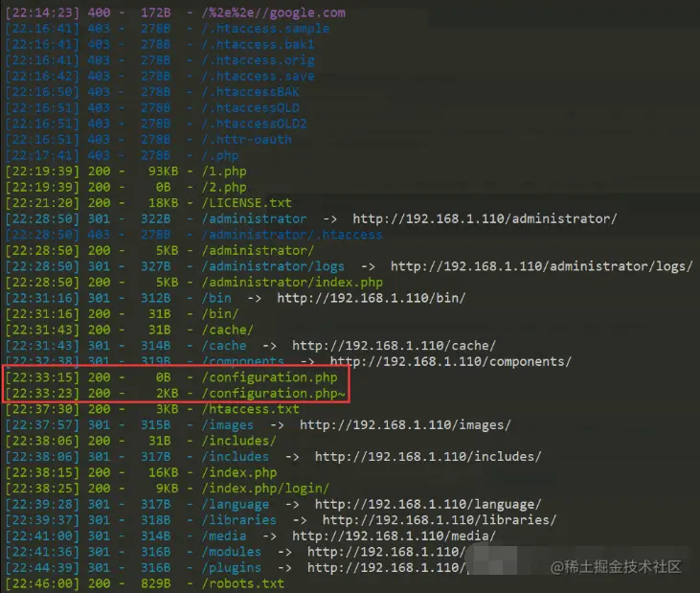Click the [22:46:00] timestamp

tap(42, 583)
